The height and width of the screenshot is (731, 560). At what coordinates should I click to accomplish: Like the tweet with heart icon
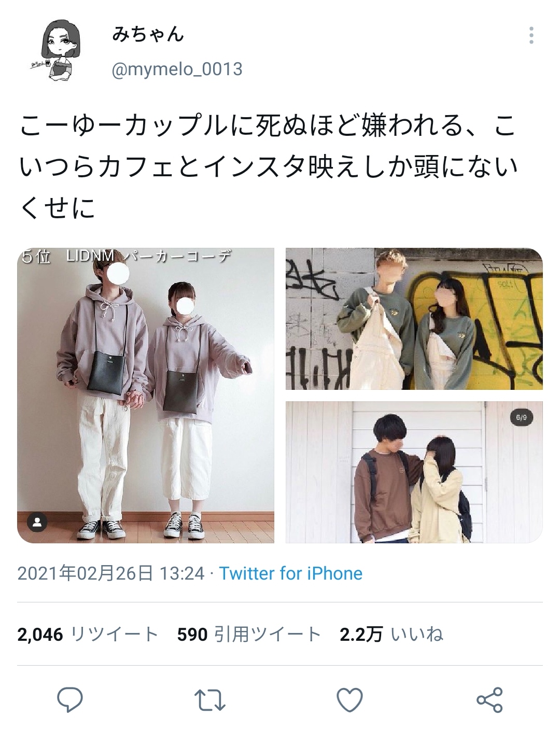[x=349, y=700]
